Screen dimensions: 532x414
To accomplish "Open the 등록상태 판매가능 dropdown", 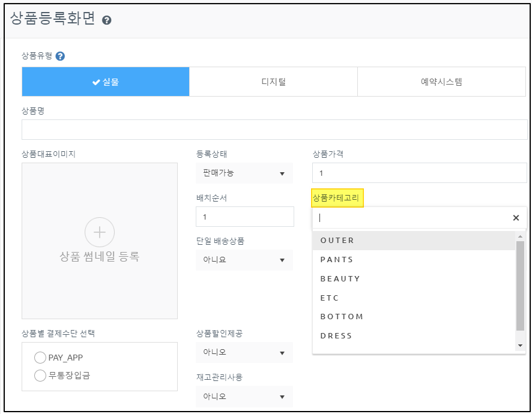I will 244,173.
